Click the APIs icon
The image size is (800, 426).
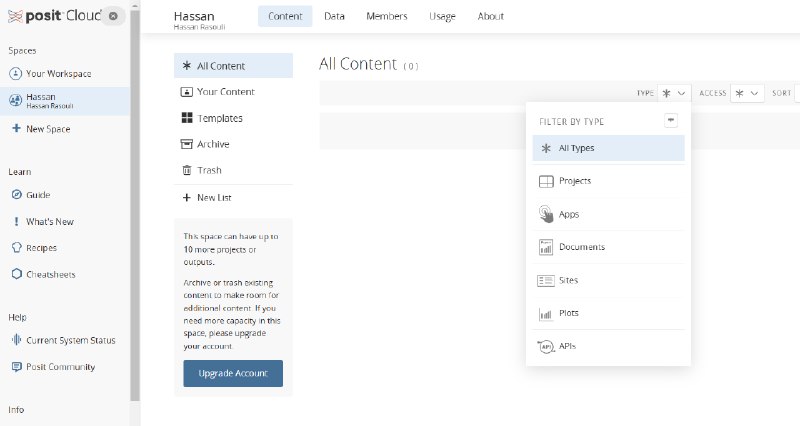(546, 347)
